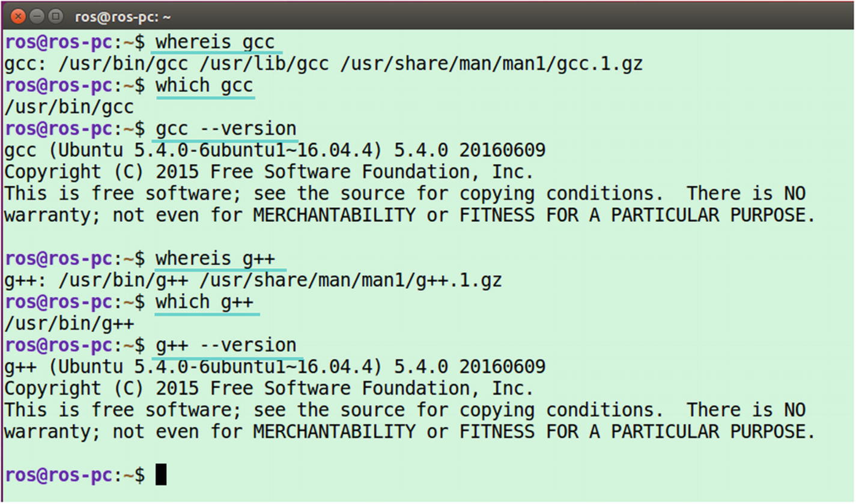Click the last MERCHANTABILITY warranty line
856x504 pixels.
pos(410,431)
